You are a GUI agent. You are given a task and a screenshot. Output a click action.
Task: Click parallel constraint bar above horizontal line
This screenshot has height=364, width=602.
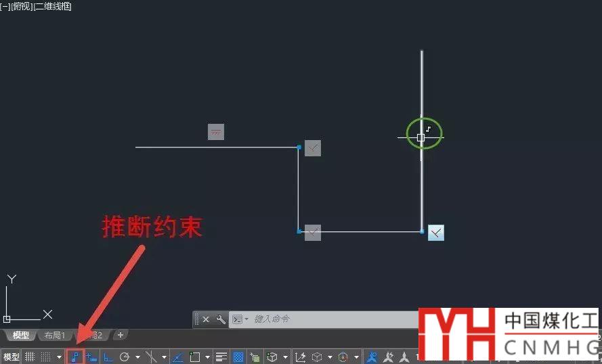[x=216, y=131]
